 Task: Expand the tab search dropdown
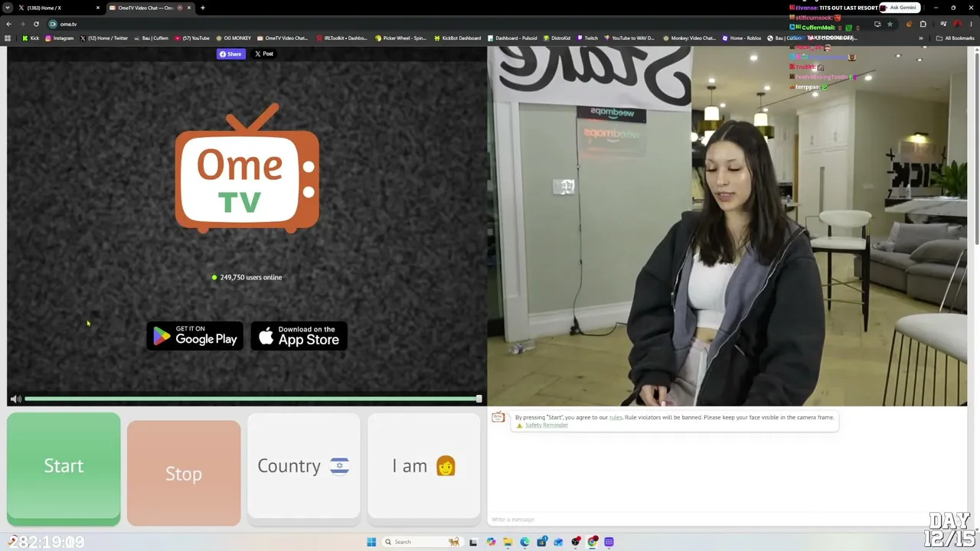(7, 8)
